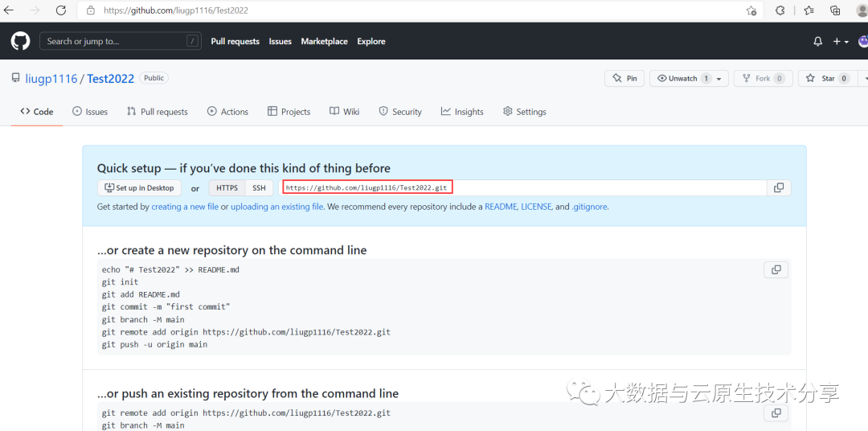Open the favorites list icon
Image resolution: width=868 pixels, height=431 pixels.
pyautogui.click(x=809, y=10)
